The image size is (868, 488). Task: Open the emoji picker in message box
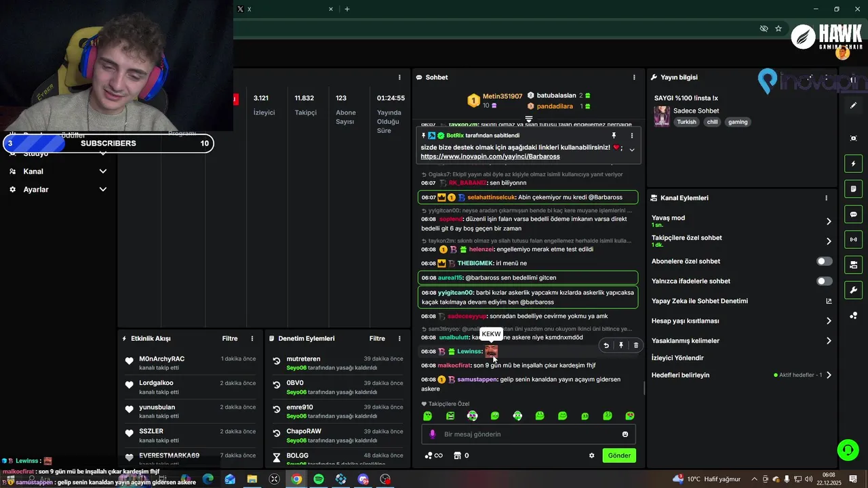(625, 434)
